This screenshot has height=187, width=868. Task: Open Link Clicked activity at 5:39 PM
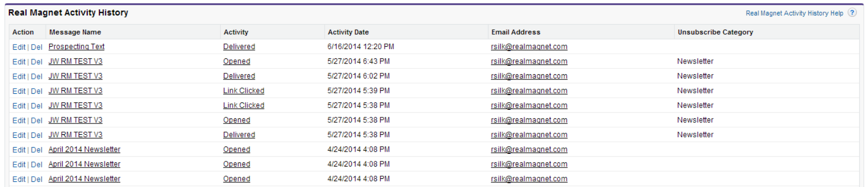pyautogui.click(x=243, y=91)
